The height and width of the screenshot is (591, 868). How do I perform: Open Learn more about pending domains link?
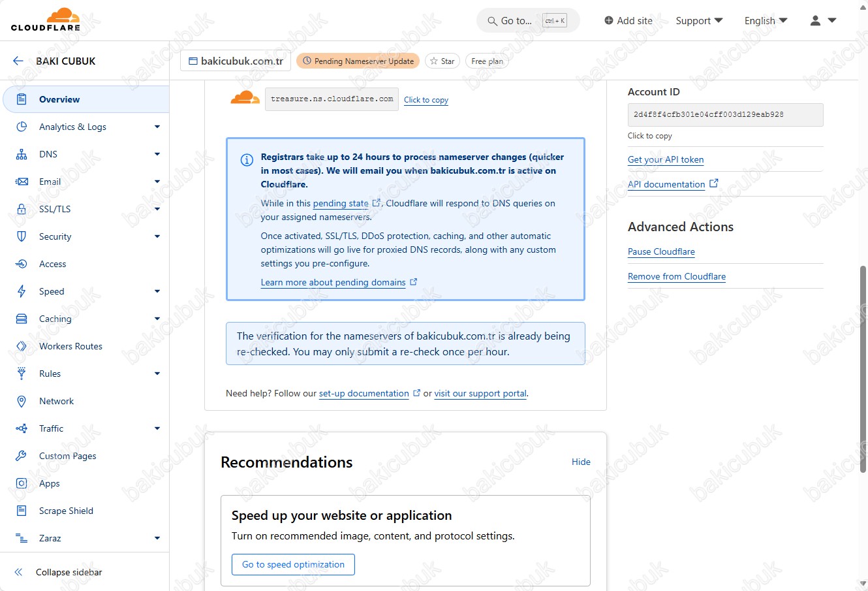(333, 282)
